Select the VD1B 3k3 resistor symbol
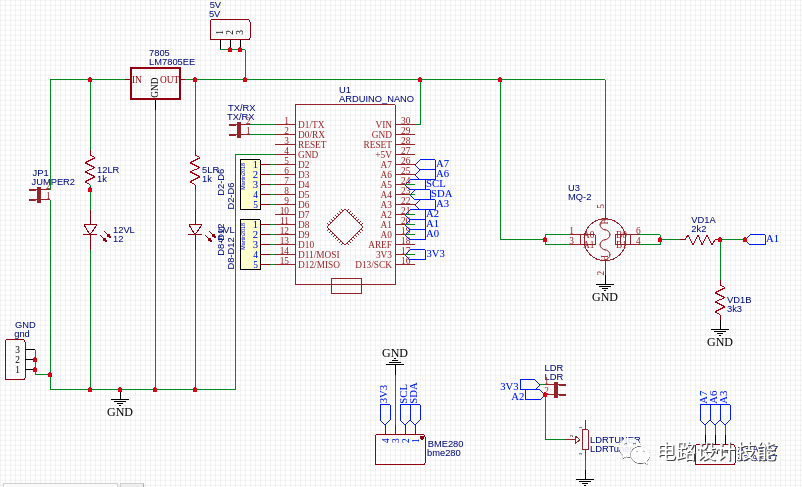The height and width of the screenshot is (487, 802). click(720, 300)
